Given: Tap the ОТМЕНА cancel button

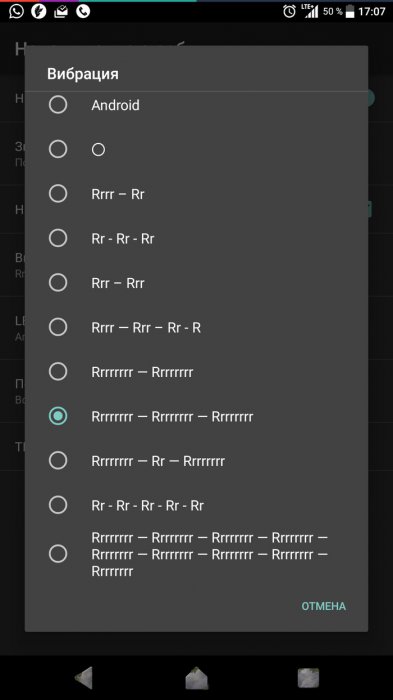Looking at the screenshot, I should point(323,606).
